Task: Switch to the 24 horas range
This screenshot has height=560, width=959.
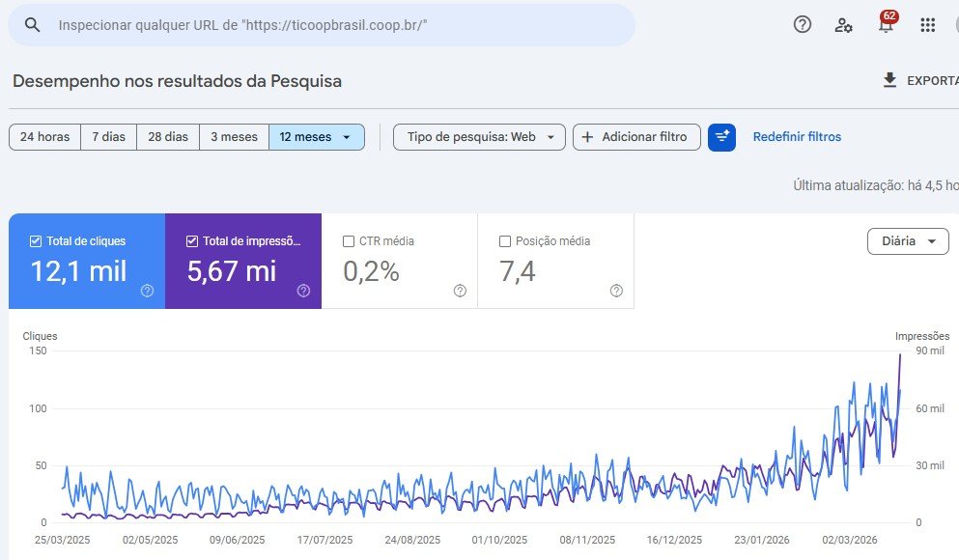Action: pos(44,137)
